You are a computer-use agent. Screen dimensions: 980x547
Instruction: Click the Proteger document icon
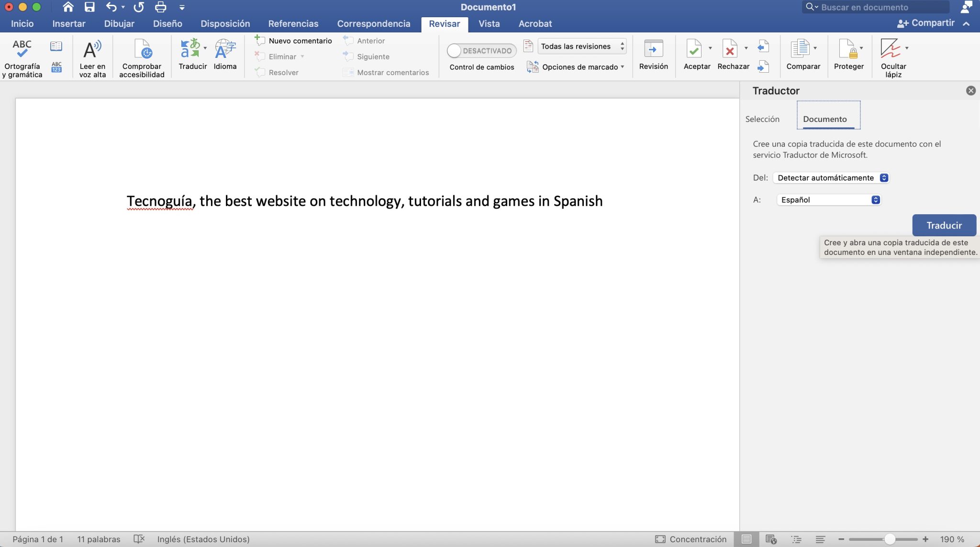point(848,54)
